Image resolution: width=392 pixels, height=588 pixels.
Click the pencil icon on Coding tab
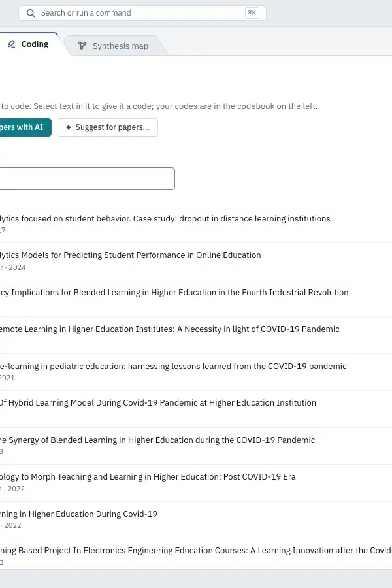[12, 44]
